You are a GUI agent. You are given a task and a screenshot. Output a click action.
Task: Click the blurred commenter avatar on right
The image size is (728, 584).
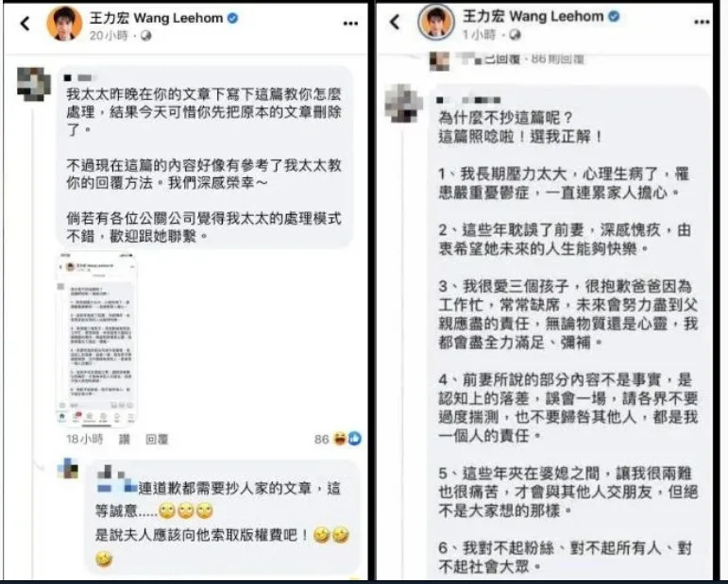click(403, 103)
